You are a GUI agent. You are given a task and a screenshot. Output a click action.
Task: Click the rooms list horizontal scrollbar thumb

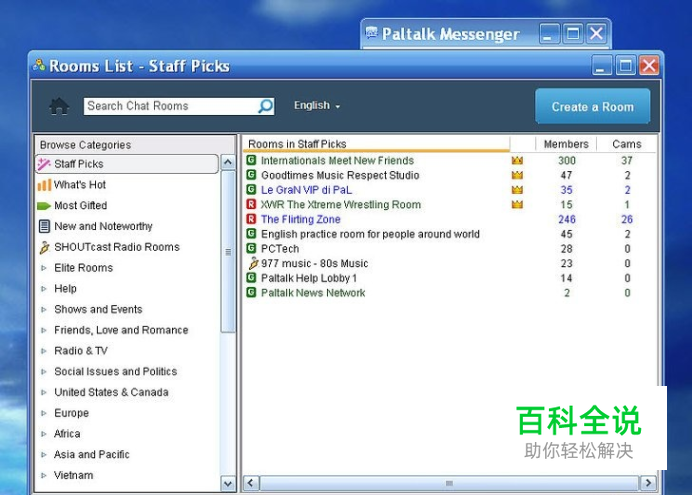pyautogui.click(x=449, y=483)
